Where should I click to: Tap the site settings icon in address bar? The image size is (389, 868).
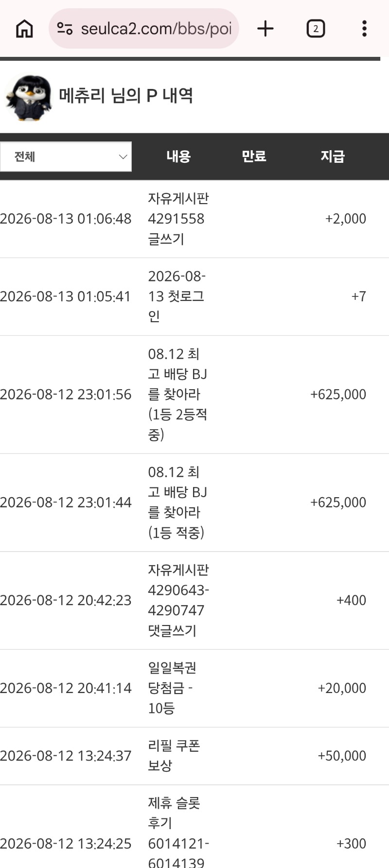coord(65,29)
